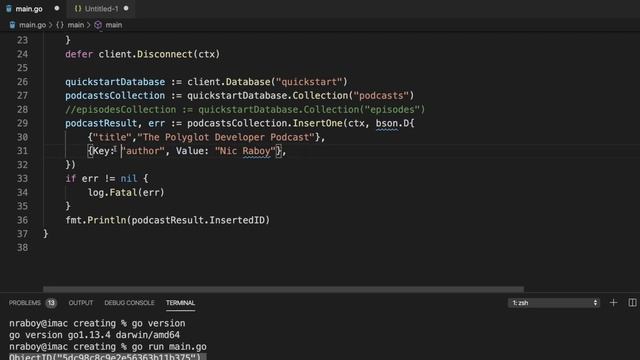640x360 pixels.
Task: Select the TERMINAL panel tab
Action: pos(180,303)
